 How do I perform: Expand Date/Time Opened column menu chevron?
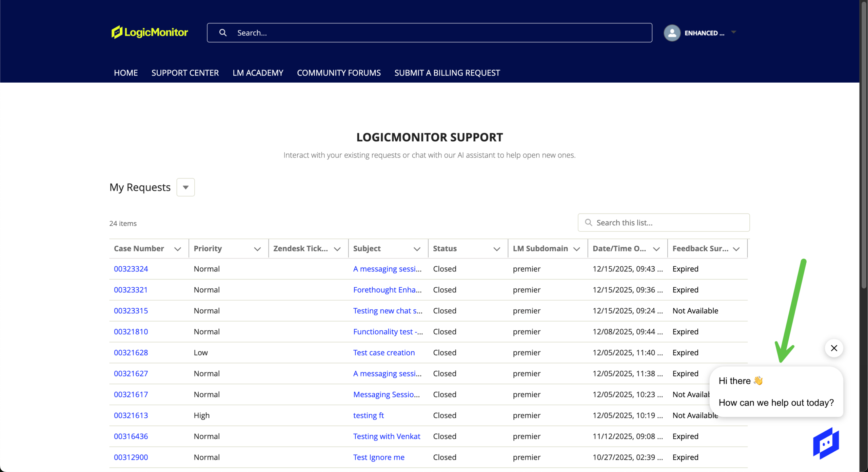(x=656, y=249)
